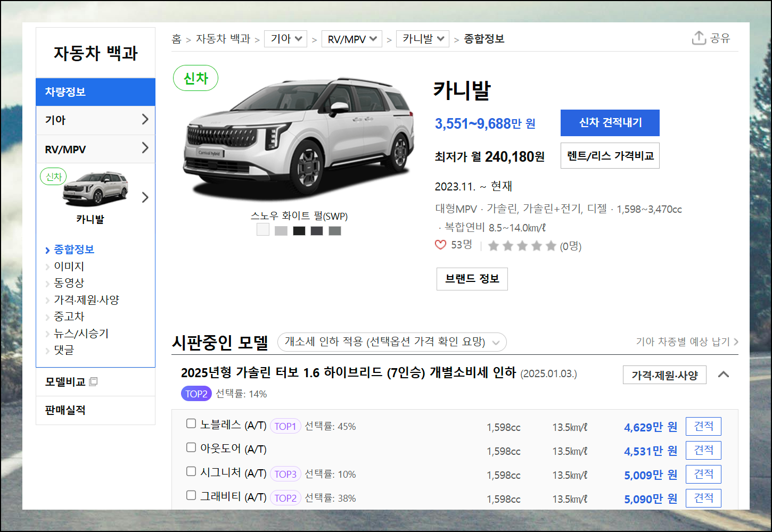
Task: Open the 댓글 sidebar menu item
Action: click(64, 350)
